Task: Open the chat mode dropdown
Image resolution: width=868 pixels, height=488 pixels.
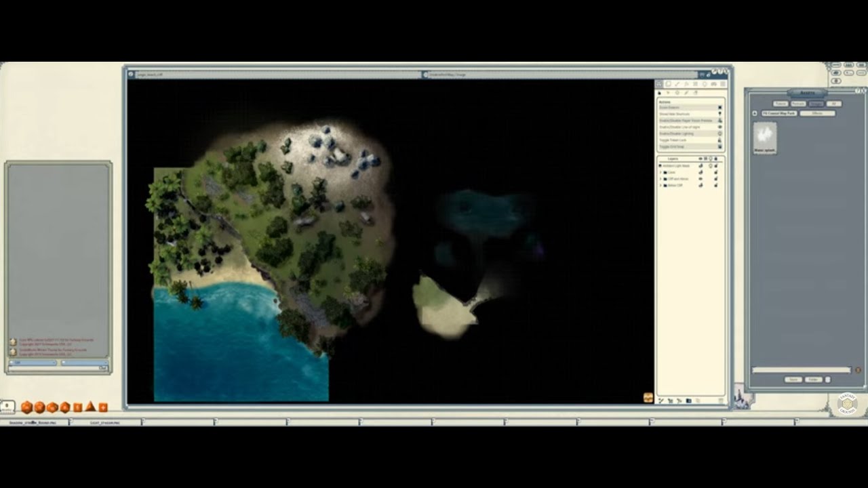Action: pos(33,363)
